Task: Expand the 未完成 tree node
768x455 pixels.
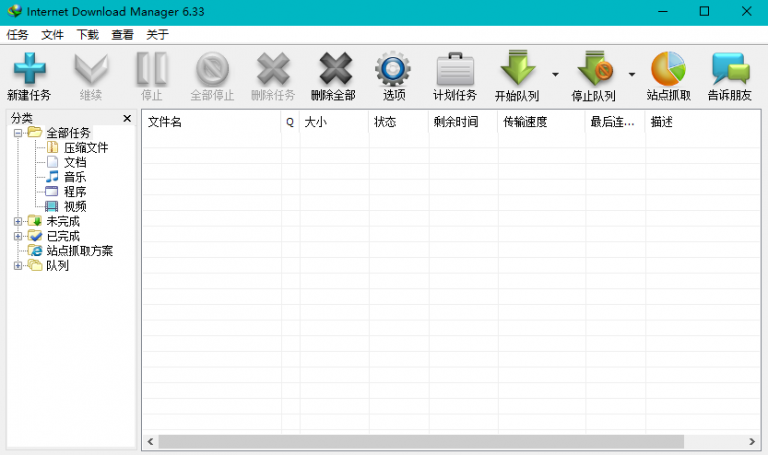Action: [18, 221]
